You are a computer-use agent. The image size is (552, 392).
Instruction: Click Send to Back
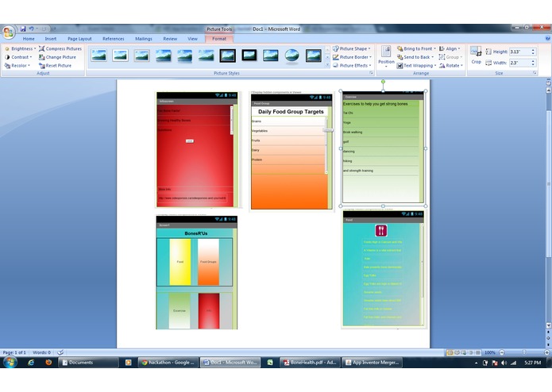(x=415, y=57)
